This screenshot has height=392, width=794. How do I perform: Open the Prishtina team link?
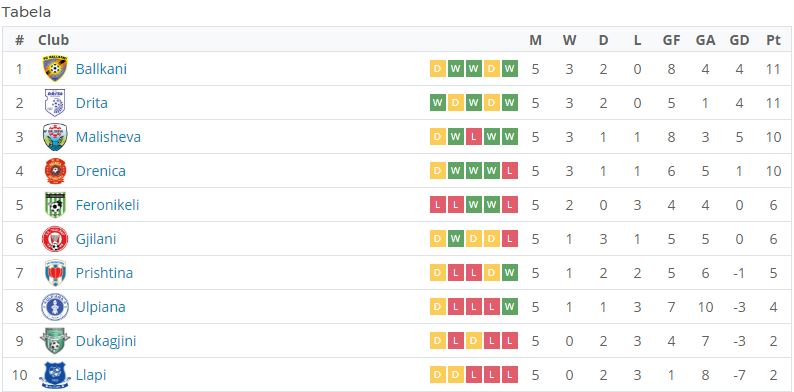[104, 273]
